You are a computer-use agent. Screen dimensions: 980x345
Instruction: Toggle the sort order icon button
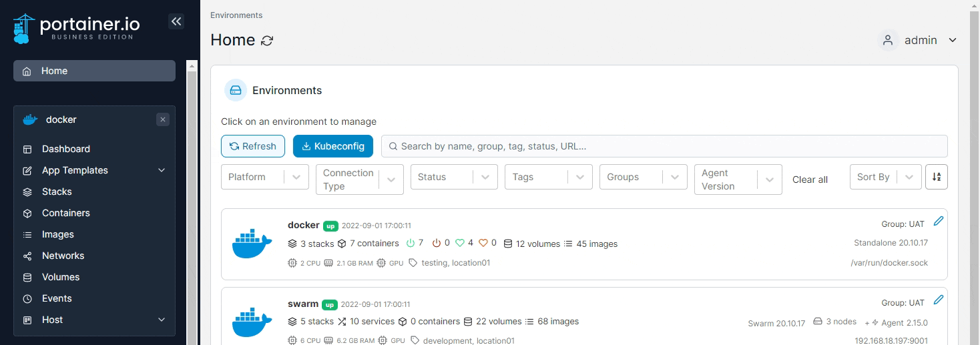[937, 177]
